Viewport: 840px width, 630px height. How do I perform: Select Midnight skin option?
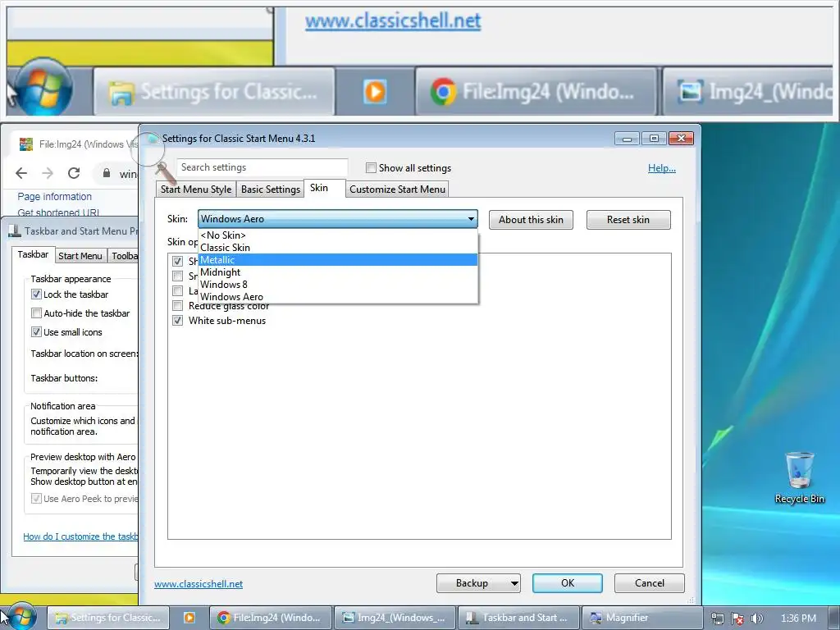pos(337,272)
